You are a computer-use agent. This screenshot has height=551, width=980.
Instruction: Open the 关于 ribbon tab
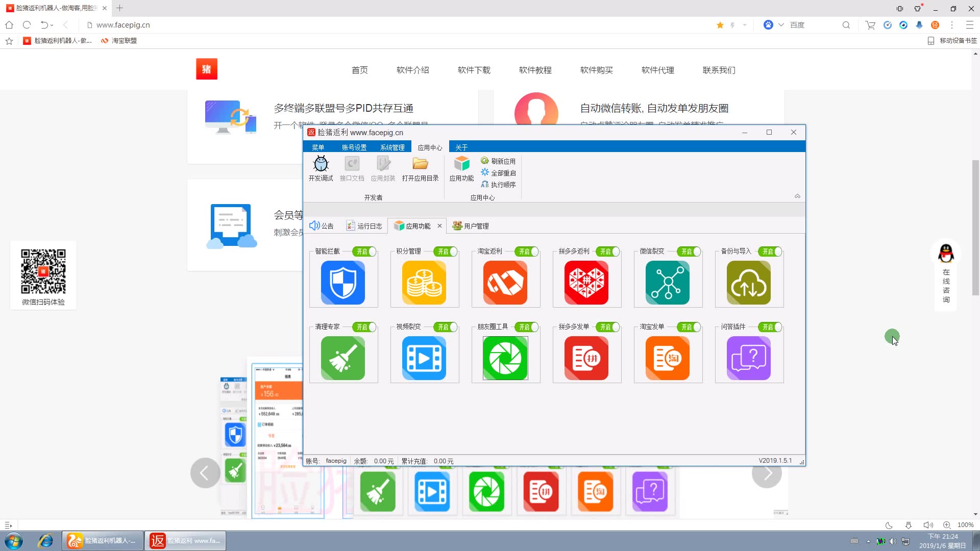tap(461, 147)
